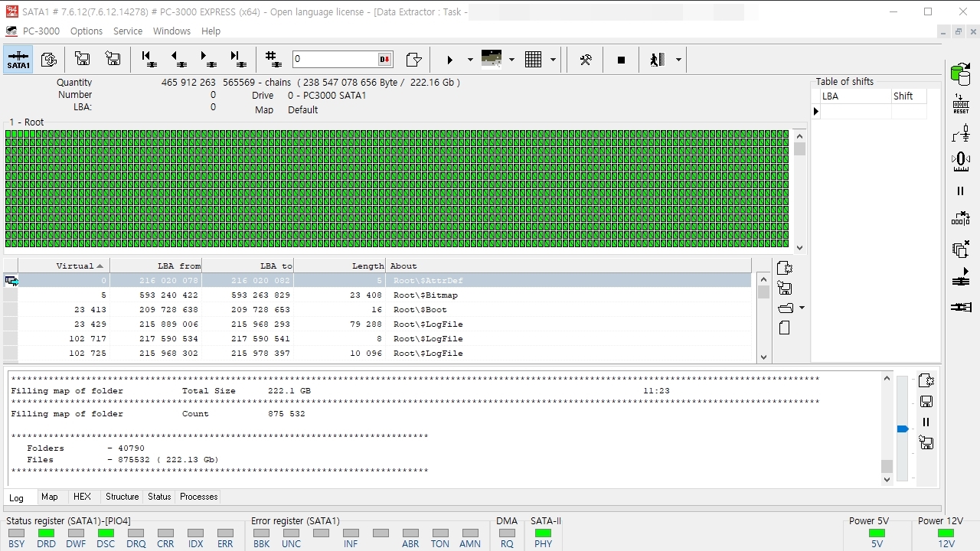Screen dimensions: 980x551
Task: Click the blank page icon beside chain table
Action: [784, 328]
